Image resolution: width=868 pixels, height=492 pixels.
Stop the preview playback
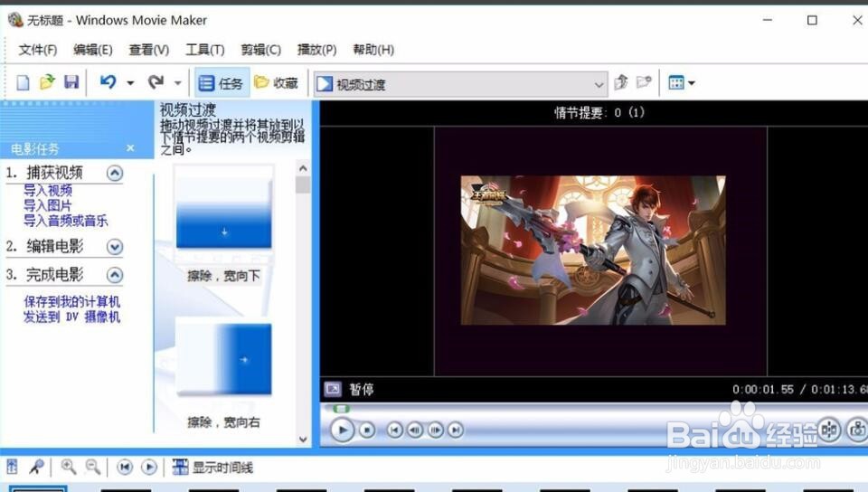[366, 430]
